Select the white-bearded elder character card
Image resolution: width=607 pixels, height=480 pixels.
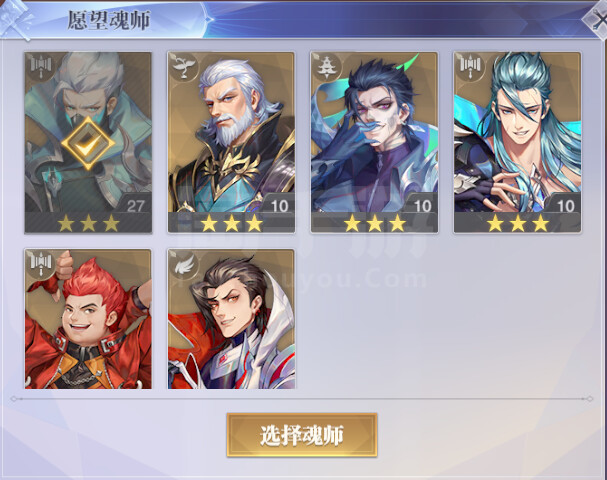pyautogui.click(x=231, y=142)
